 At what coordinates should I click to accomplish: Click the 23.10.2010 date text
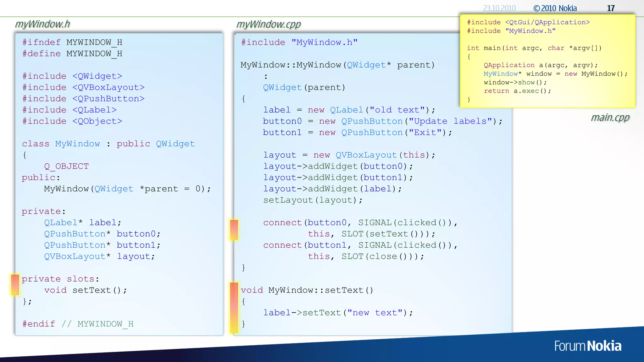pos(499,8)
